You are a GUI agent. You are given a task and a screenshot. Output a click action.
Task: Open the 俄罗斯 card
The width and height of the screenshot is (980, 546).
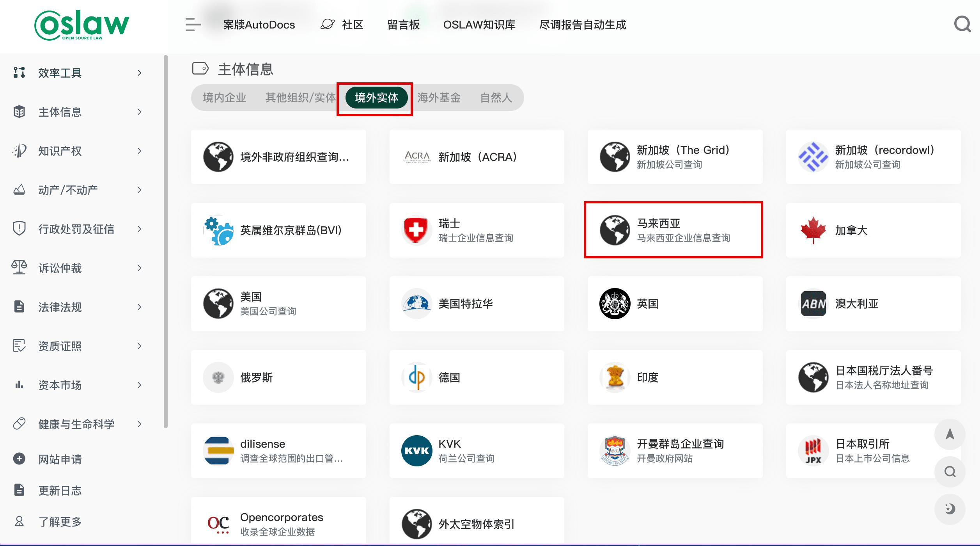click(278, 377)
